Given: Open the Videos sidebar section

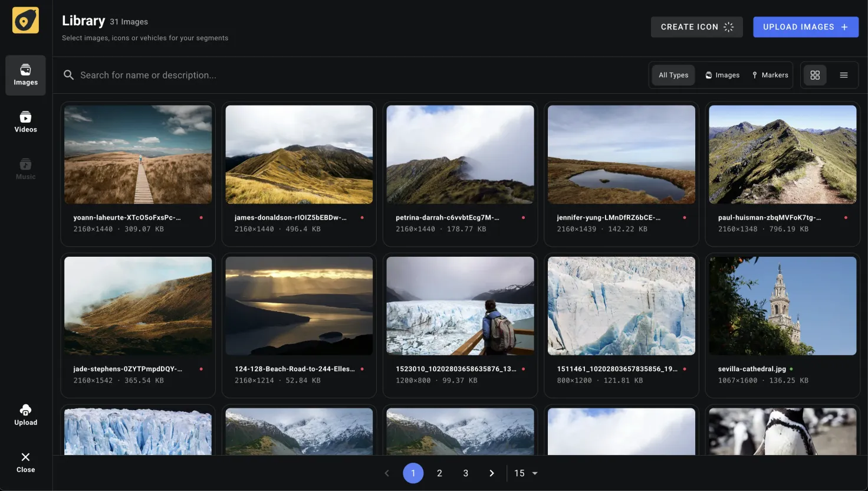Looking at the screenshot, I should pos(25,122).
